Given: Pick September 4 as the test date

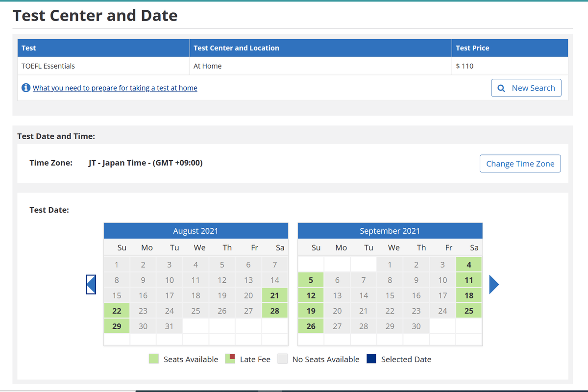Looking at the screenshot, I should 469,265.
